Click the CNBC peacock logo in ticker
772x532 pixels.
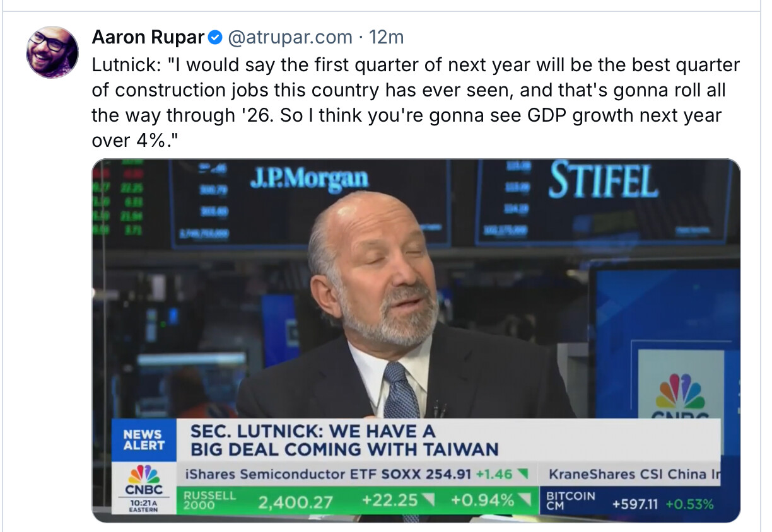coord(144,480)
